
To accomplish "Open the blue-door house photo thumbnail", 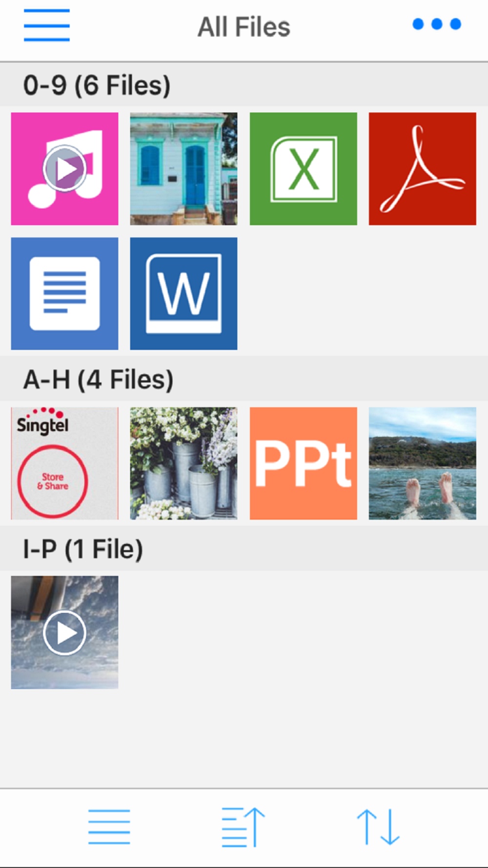I will coord(183,169).
